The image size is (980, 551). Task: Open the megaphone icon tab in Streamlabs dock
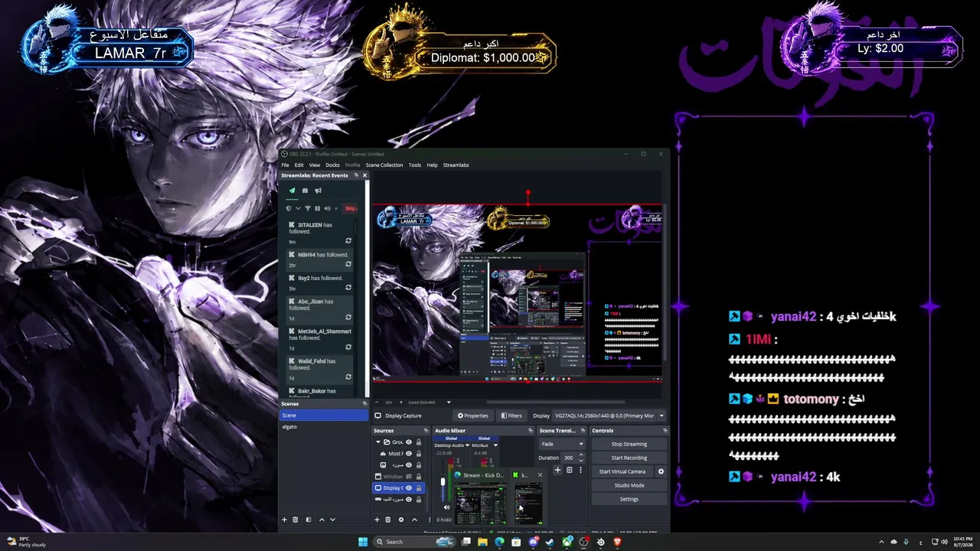[x=318, y=191]
